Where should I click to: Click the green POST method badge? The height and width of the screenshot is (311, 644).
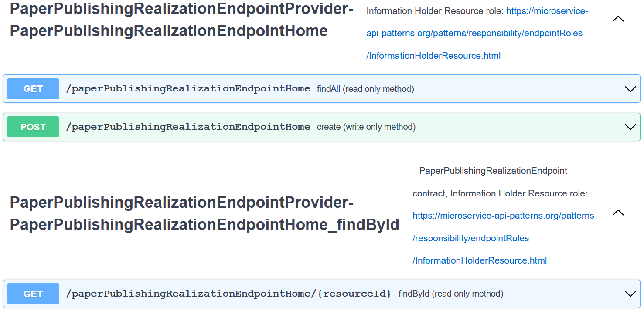click(33, 127)
